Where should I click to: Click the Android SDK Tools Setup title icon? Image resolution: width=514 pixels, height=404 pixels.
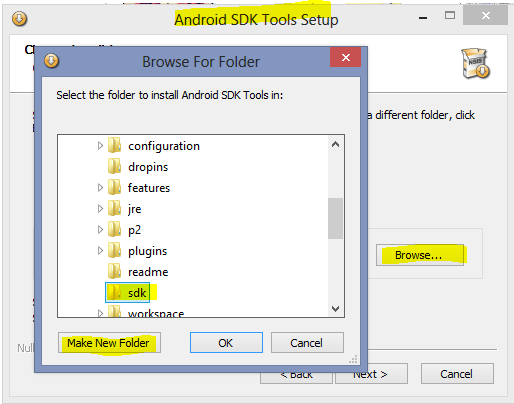coord(19,19)
